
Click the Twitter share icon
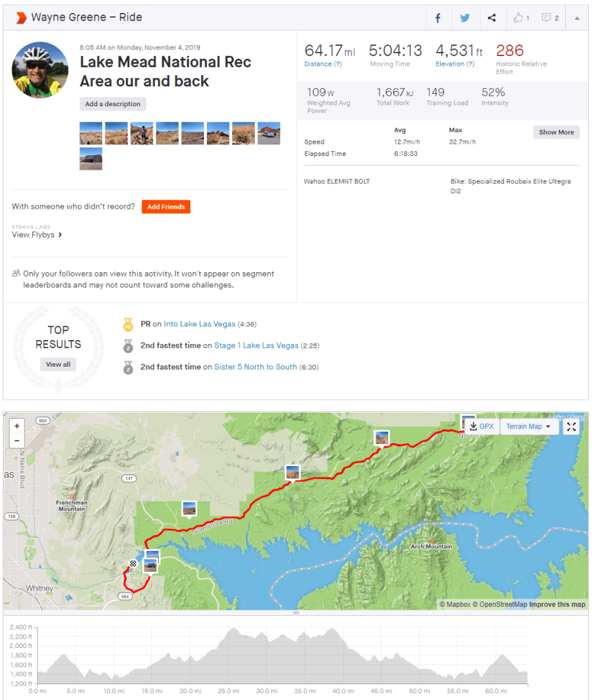tap(465, 18)
